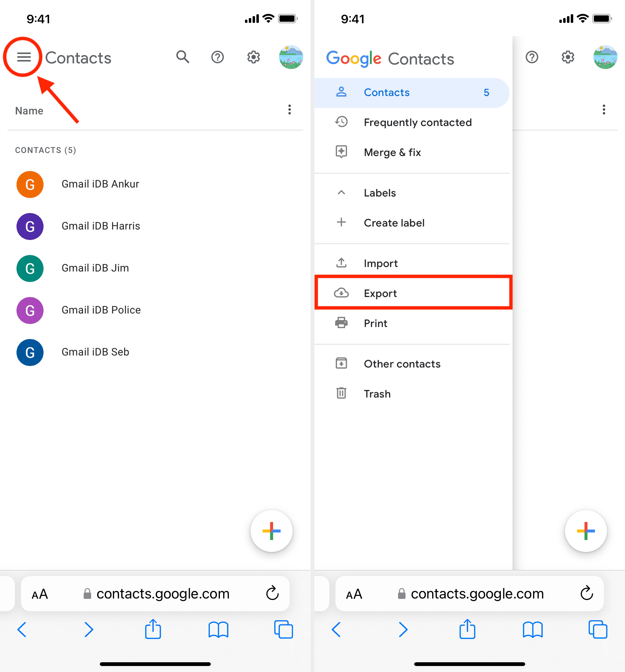Tap the contacts.google.com address bar, left screen

click(x=155, y=594)
